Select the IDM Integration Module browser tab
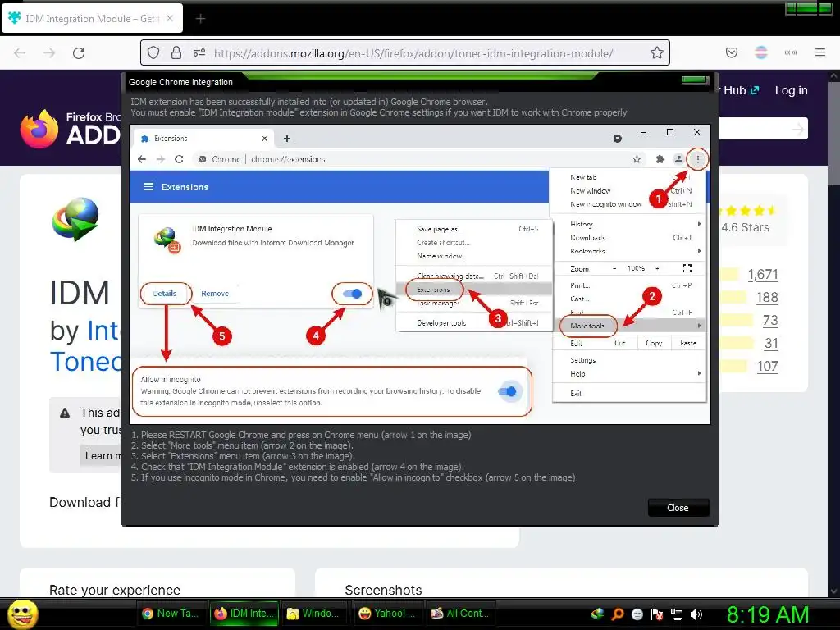 coord(92,18)
